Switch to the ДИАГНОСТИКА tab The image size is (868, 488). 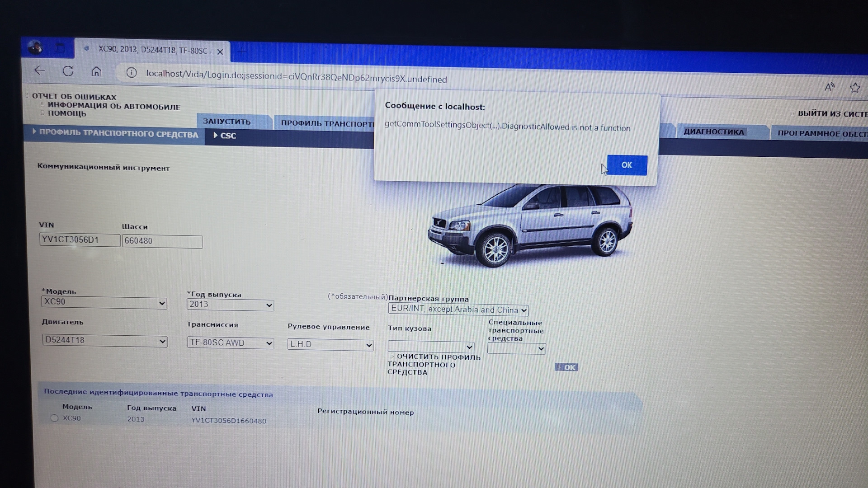[713, 132]
